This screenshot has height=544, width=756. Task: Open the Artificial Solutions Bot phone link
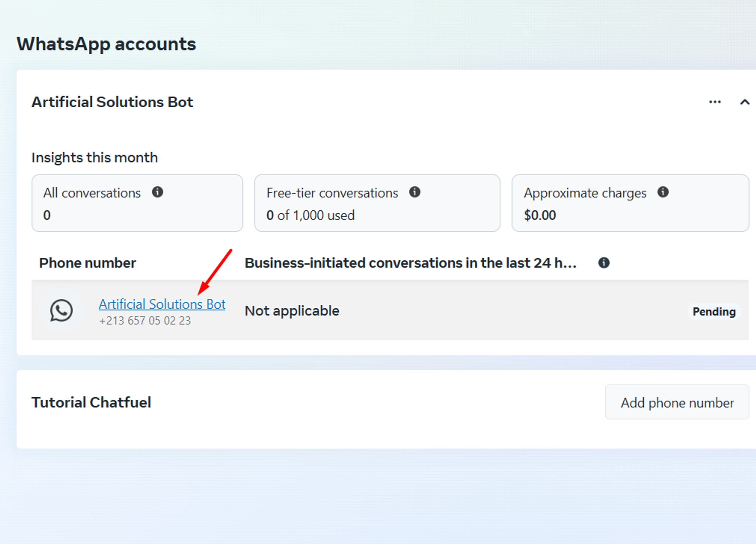pos(162,304)
